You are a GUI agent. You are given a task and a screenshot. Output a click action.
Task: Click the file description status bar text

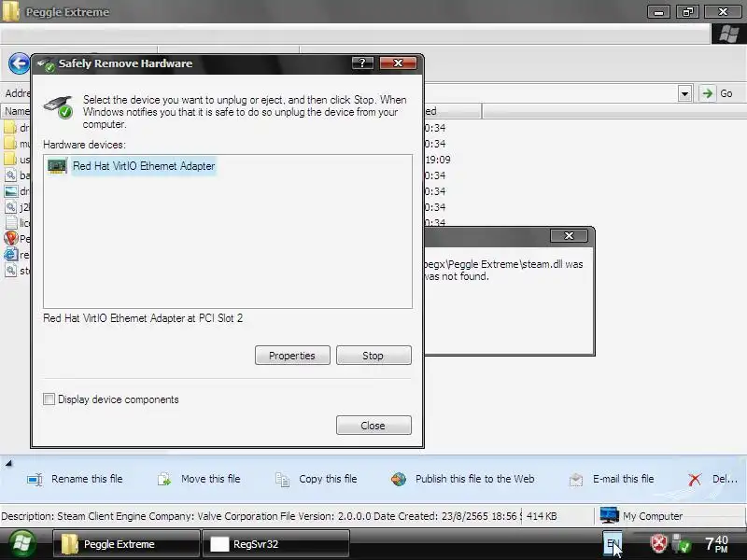[x=261, y=516]
